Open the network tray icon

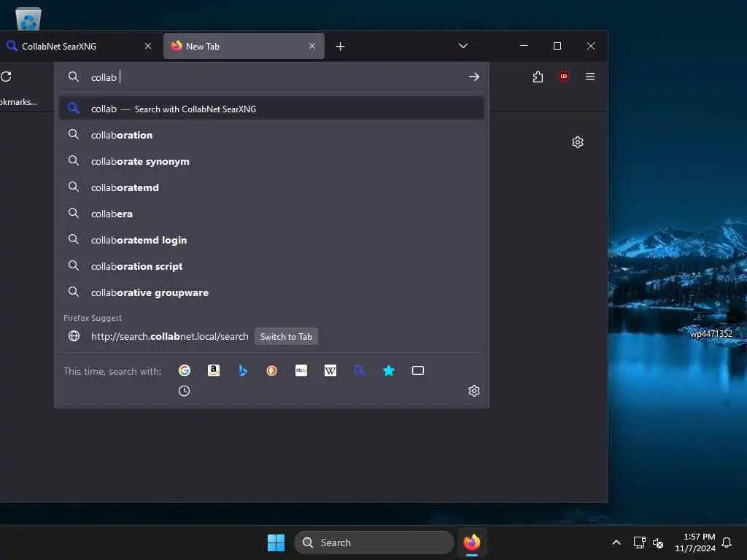[639, 542]
